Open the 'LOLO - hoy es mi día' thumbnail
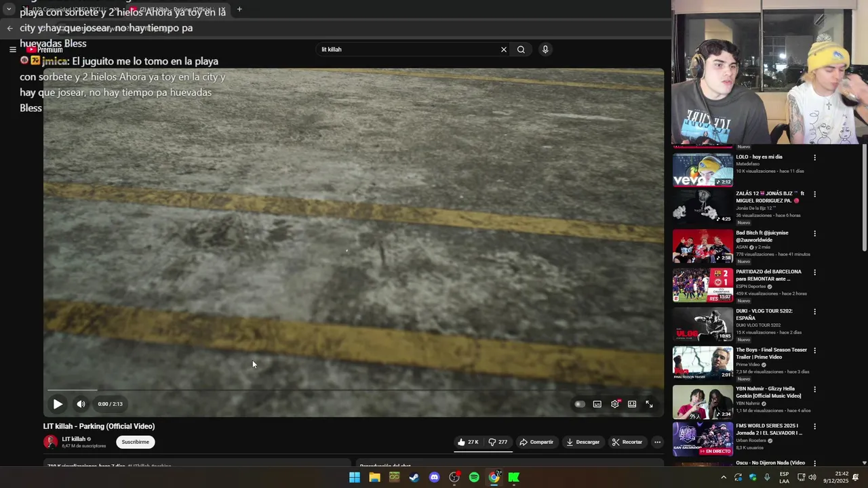 point(703,169)
